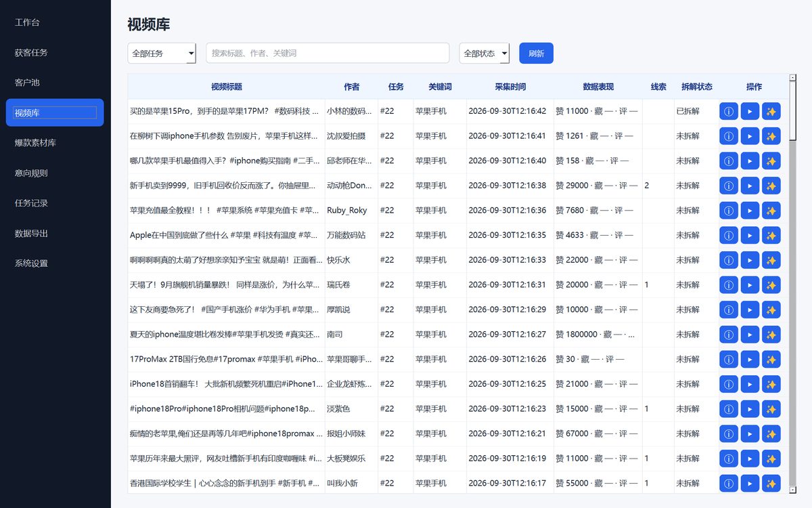The image size is (812, 508).
Task: Select title starting 买的是苹果15Pro
Action: pos(225,111)
